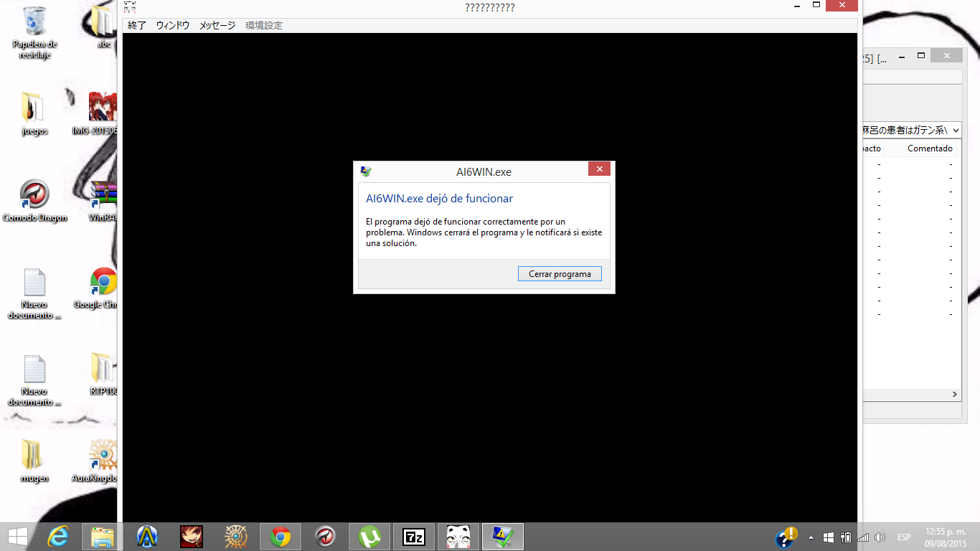Expand the Japanese path dropdown
The width and height of the screenshot is (980, 551).
pos(955,130)
